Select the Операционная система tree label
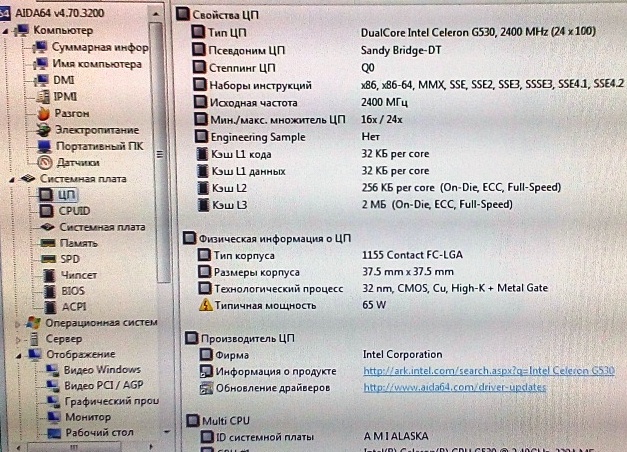The height and width of the screenshot is (452, 627). [x=101, y=322]
